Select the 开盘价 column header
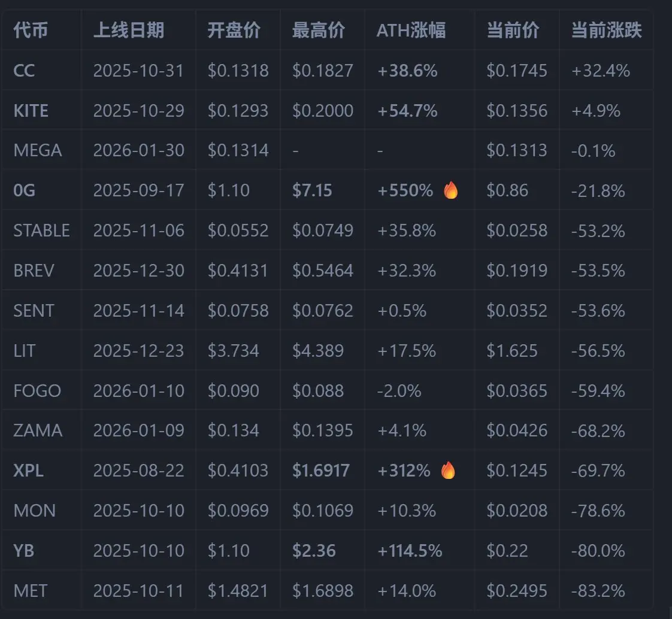 point(234,31)
